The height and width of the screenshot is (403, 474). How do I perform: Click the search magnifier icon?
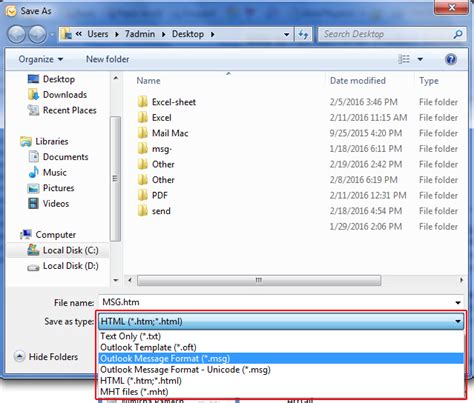(x=458, y=34)
